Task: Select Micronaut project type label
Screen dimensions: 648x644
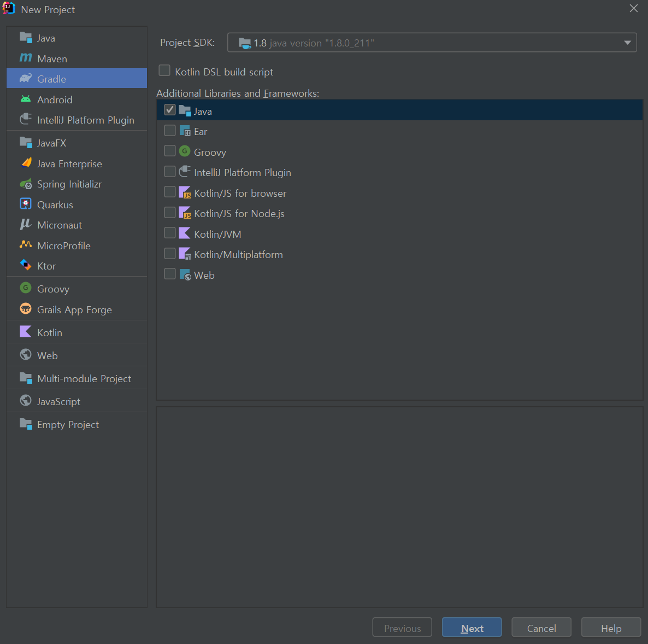Action: pos(60,225)
